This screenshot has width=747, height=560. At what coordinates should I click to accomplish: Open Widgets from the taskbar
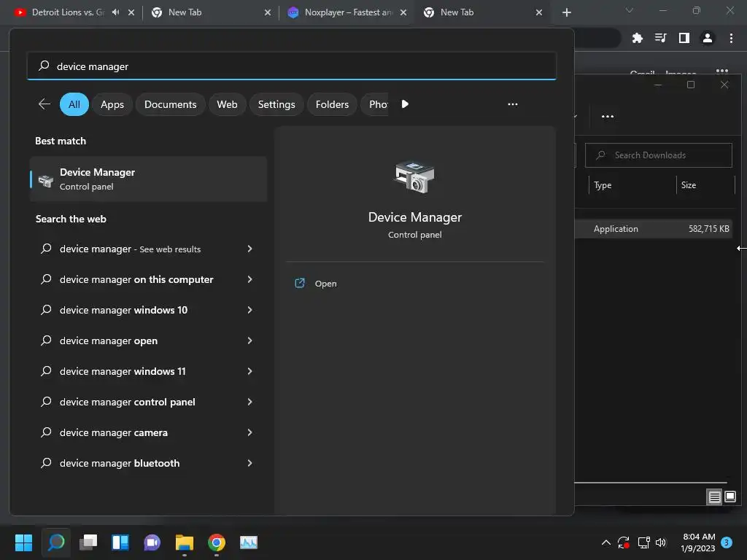pyautogui.click(x=120, y=542)
